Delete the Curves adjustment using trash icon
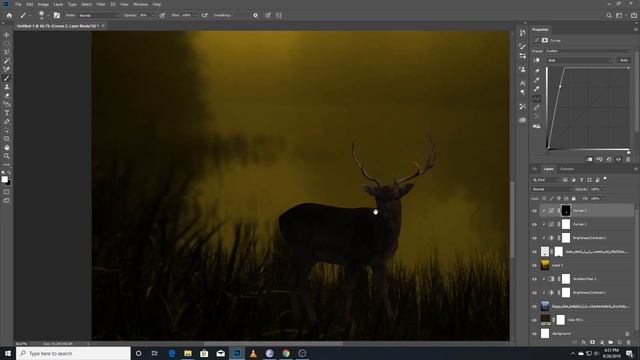Image resolution: width=640 pixels, height=360 pixels. coord(628,160)
